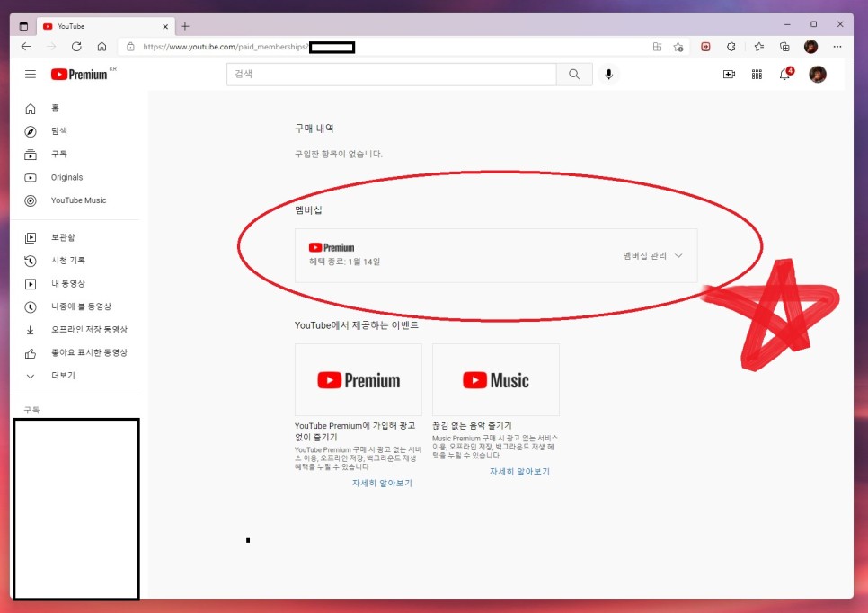The width and height of the screenshot is (868, 613).
Task: Click the 'YouTube에서 제공하는 이벤트' heading
Action: coord(357,325)
